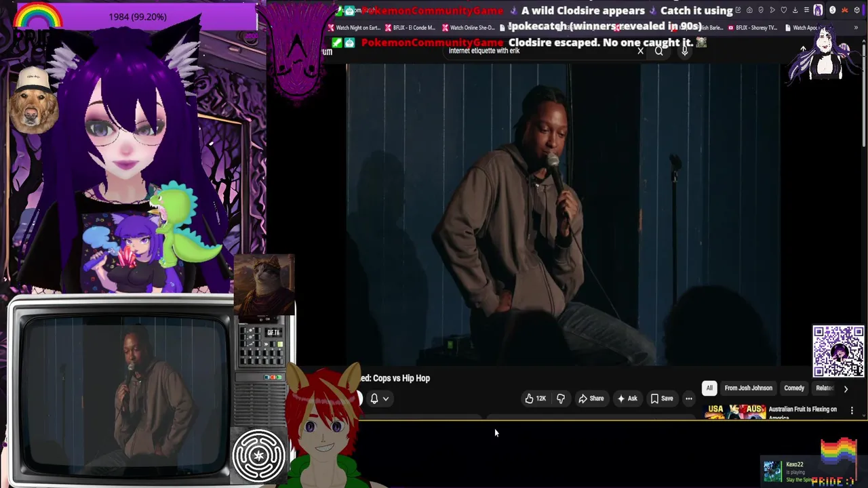Click the camera snapshot icon in address bar

[749, 10]
